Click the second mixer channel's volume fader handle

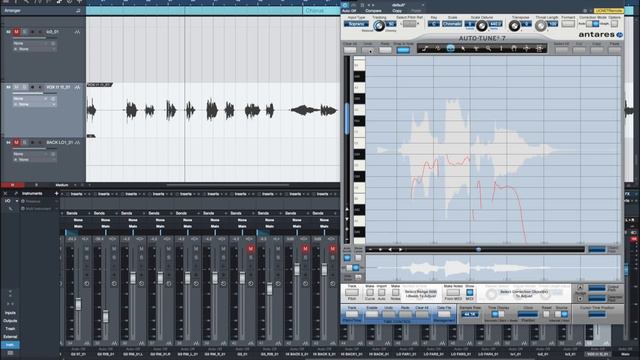click(105, 316)
